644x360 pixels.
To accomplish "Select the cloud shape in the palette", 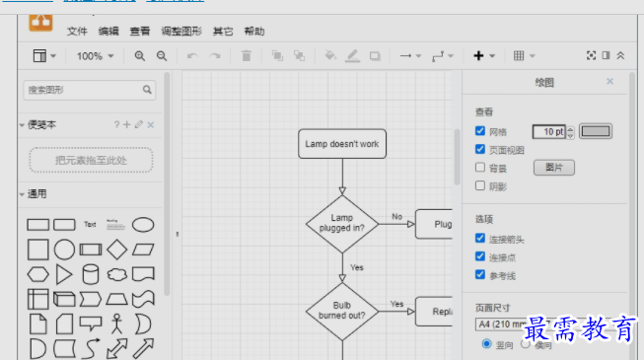I will click(x=117, y=274).
